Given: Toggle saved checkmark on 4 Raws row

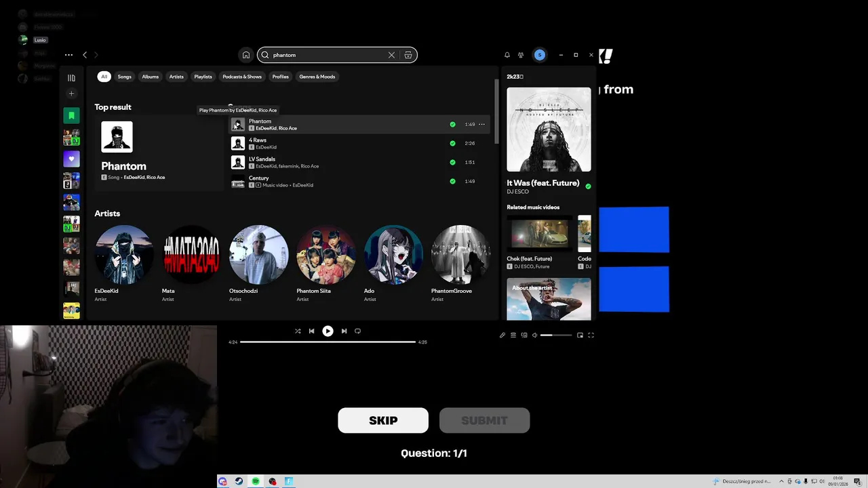Looking at the screenshot, I should pyautogui.click(x=452, y=144).
